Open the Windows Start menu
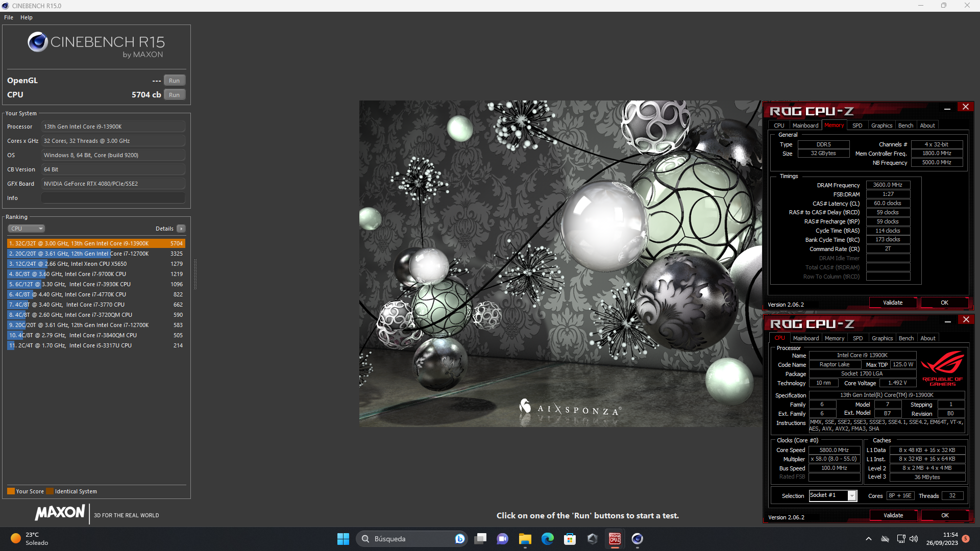The height and width of the screenshot is (551, 980). click(x=343, y=539)
